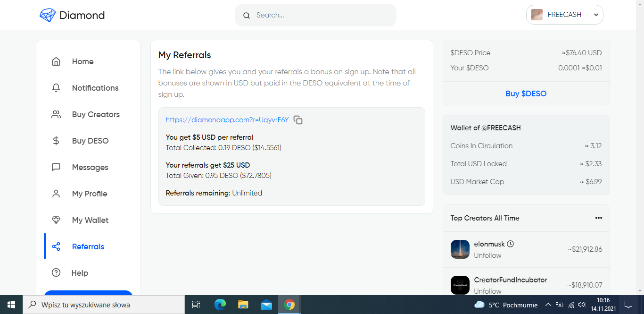Click the My Wallet diamond icon

click(56, 220)
